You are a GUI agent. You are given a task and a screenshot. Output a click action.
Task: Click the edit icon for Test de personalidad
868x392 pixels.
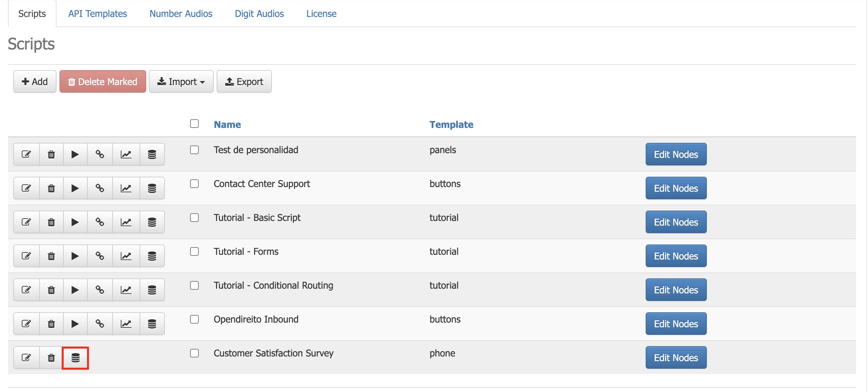point(27,154)
